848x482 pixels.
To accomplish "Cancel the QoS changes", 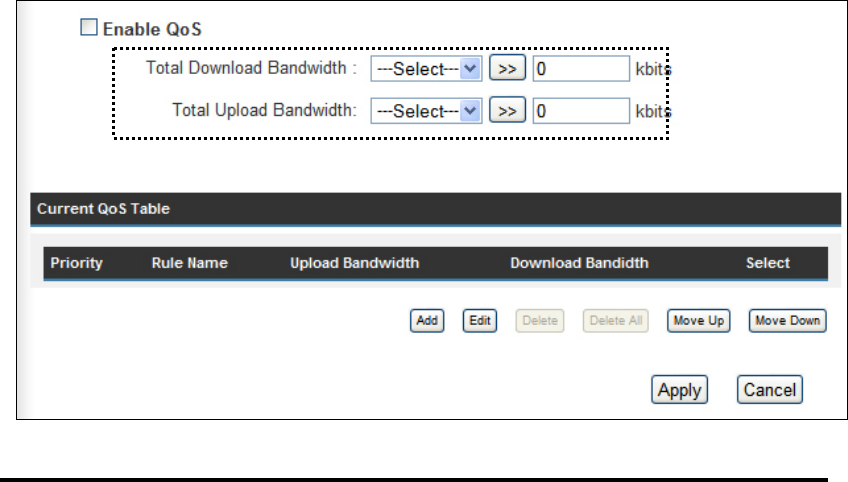I will tap(770, 389).
